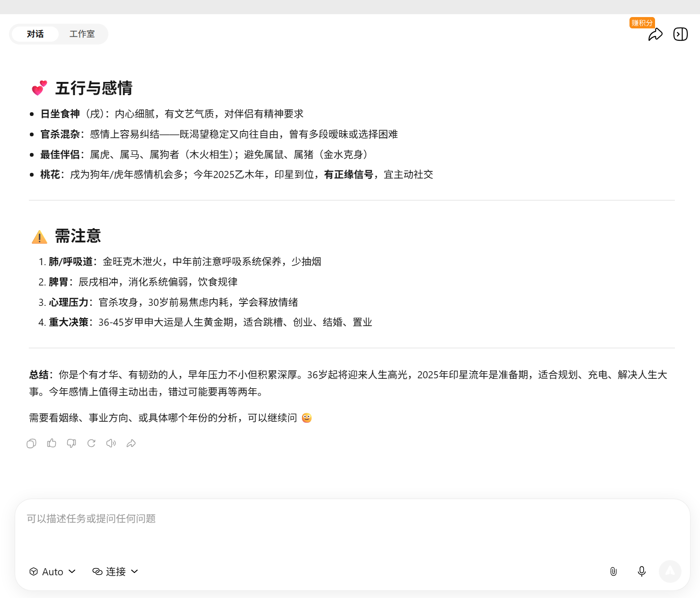This screenshot has height=598, width=700.
Task: Click the 总结 summary paragraph
Action: (x=348, y=384)
